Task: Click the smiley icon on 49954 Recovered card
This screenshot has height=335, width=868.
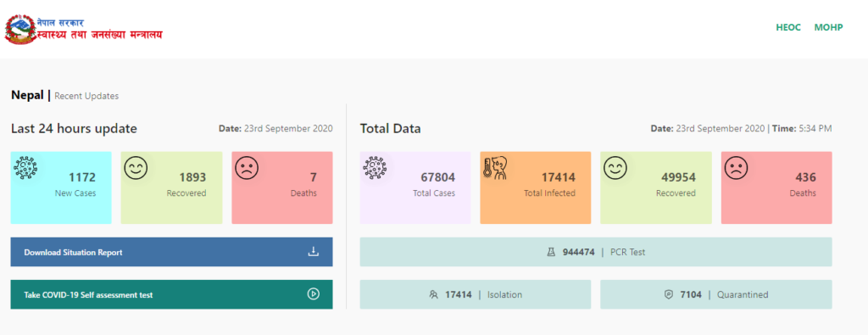Action: 615,168
